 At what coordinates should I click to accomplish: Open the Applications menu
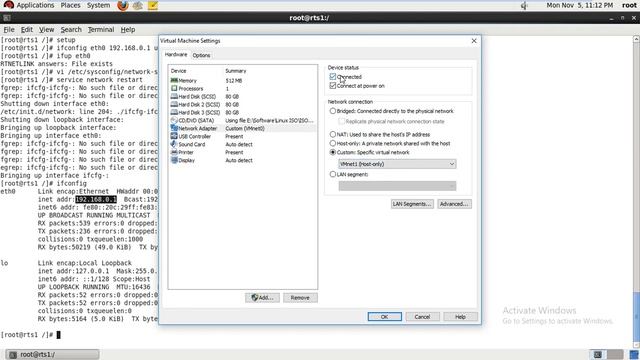point(35,5)
